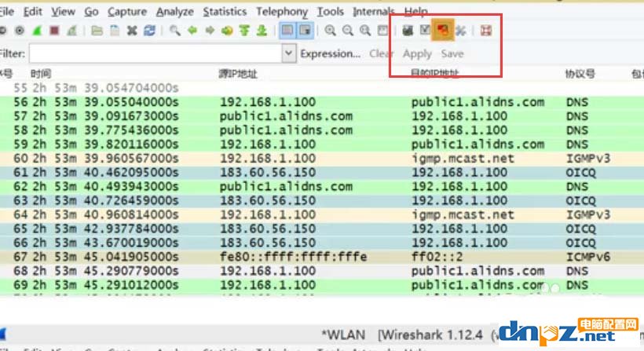Sort by the 源IP地址 column header
Viewport: 644px width, 351px height.
coord(238,74)
